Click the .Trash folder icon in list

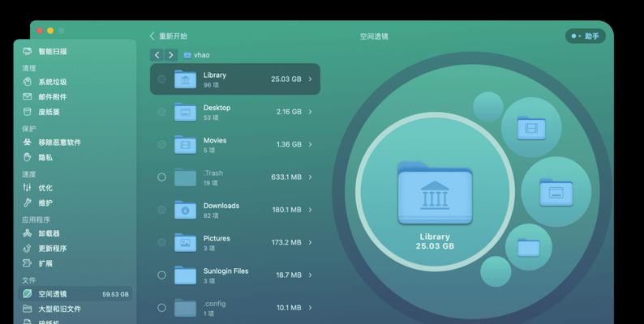185,177
